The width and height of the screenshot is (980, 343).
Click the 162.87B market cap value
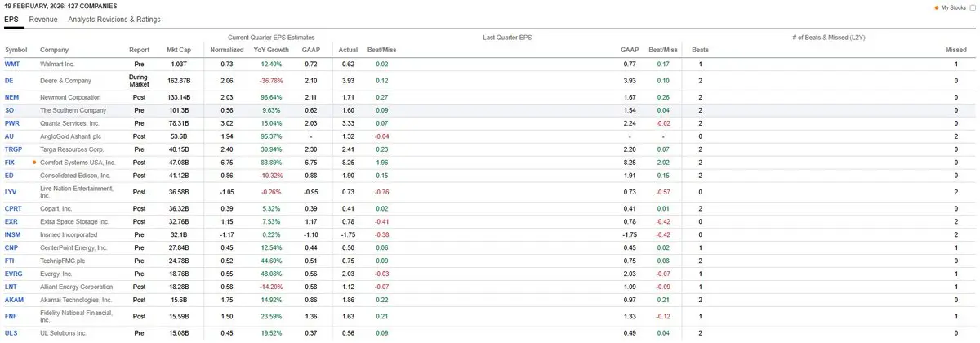178,81
